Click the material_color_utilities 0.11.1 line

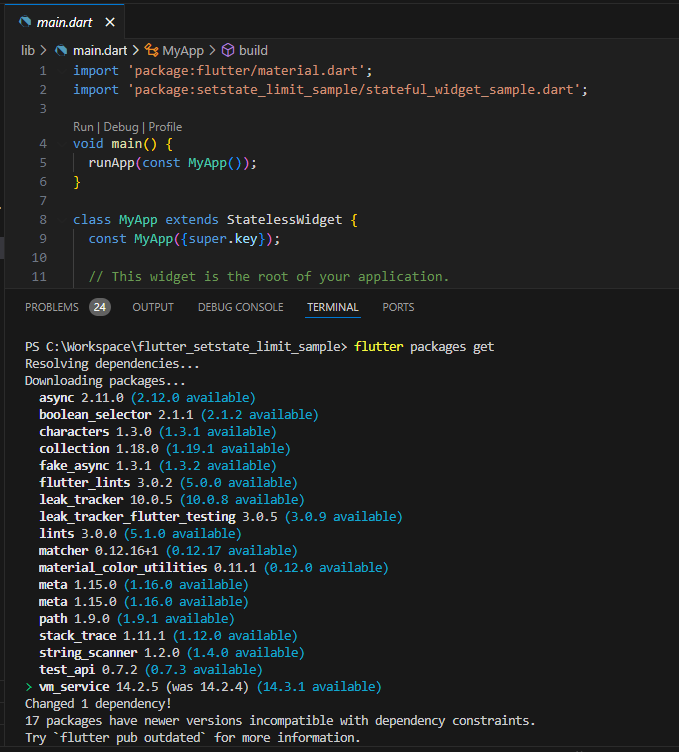pyautogui.click(x=214, y=568)
